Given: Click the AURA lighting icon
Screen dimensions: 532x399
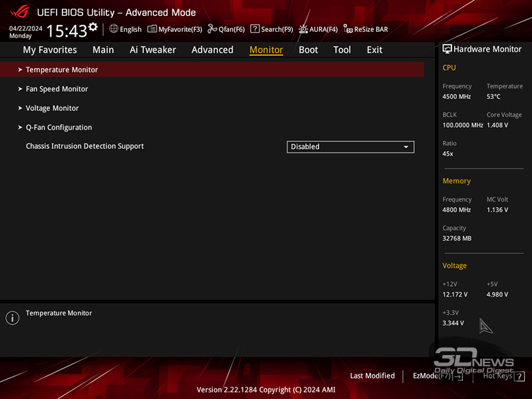Looking at the screenshot, I should (303, 29).
